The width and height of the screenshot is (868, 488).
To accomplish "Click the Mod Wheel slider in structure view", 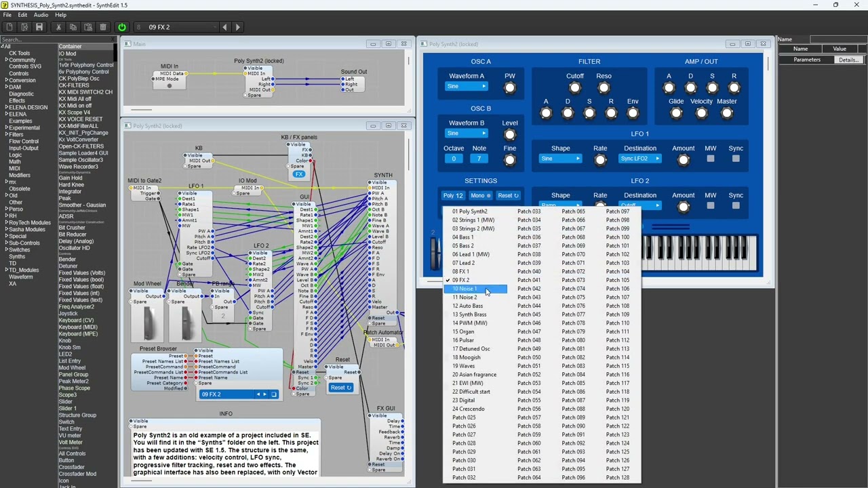I will 147,324.
